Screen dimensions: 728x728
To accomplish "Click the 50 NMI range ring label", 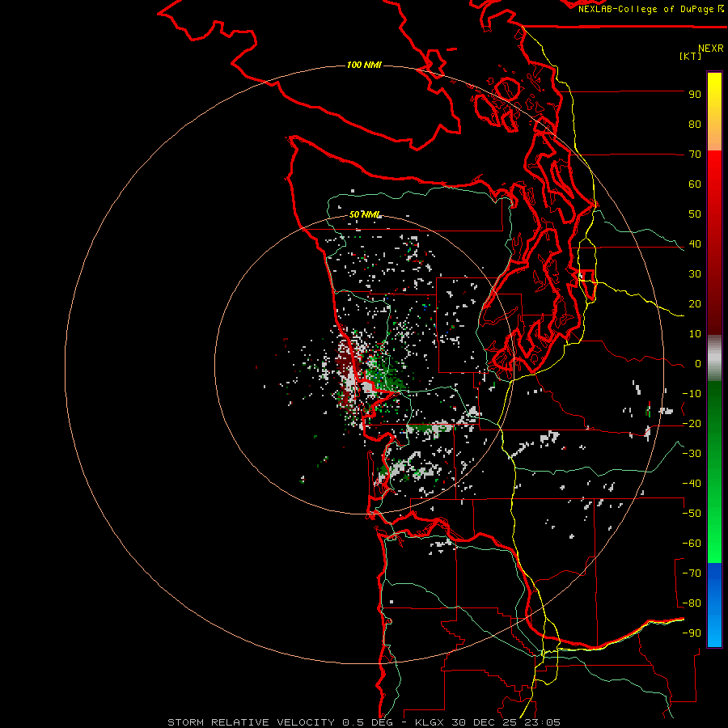I will [365, 214].
